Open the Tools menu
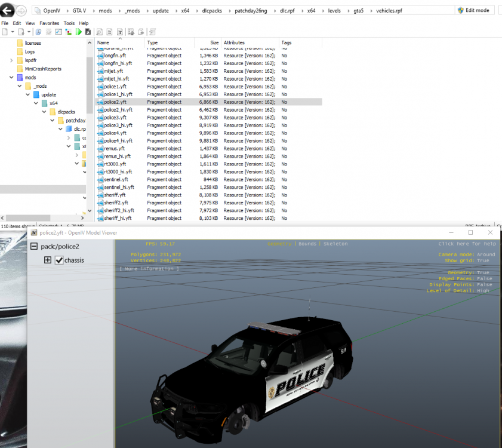Viewport: 502px width, 448px height. (x=69, y=23)
